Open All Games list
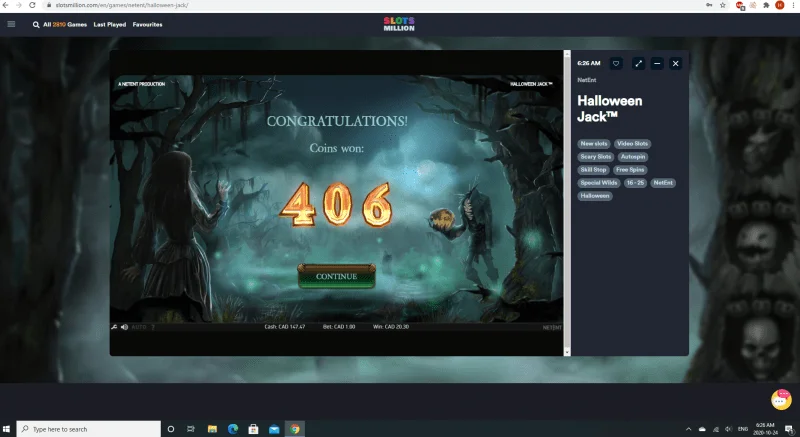The height and width of the screenshot is (437, 800). pos(65,24)
